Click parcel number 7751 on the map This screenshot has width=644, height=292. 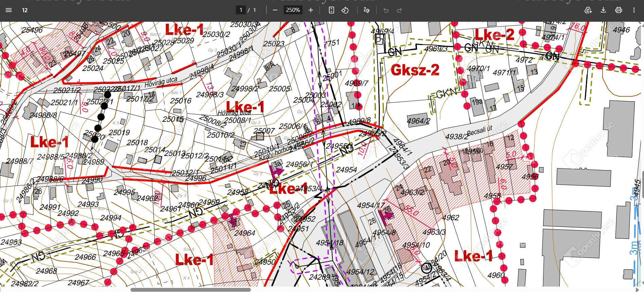click(331, 43)
